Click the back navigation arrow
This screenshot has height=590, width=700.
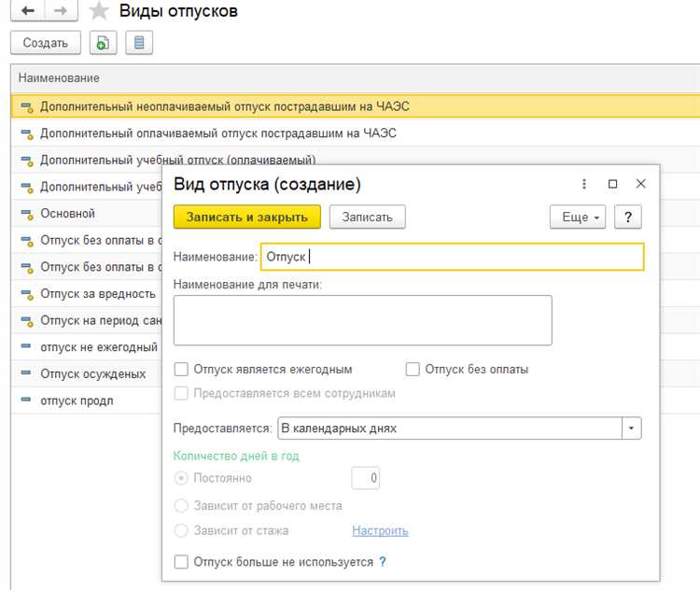pos(27,11)
